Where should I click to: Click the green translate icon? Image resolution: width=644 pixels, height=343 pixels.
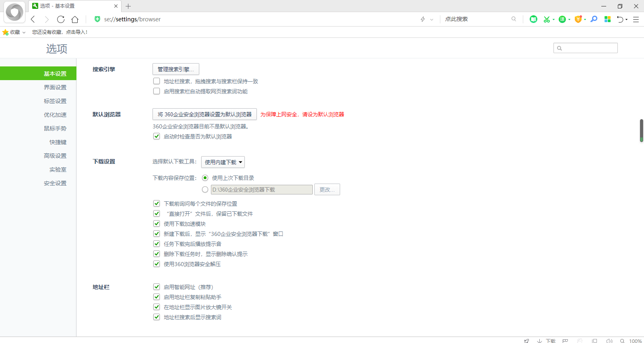(562, 19)
